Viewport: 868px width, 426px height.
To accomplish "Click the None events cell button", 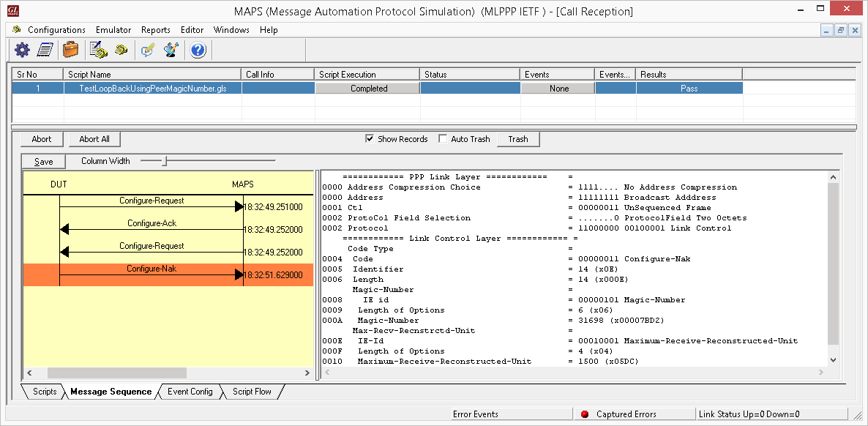I will (x=559, y=88).
